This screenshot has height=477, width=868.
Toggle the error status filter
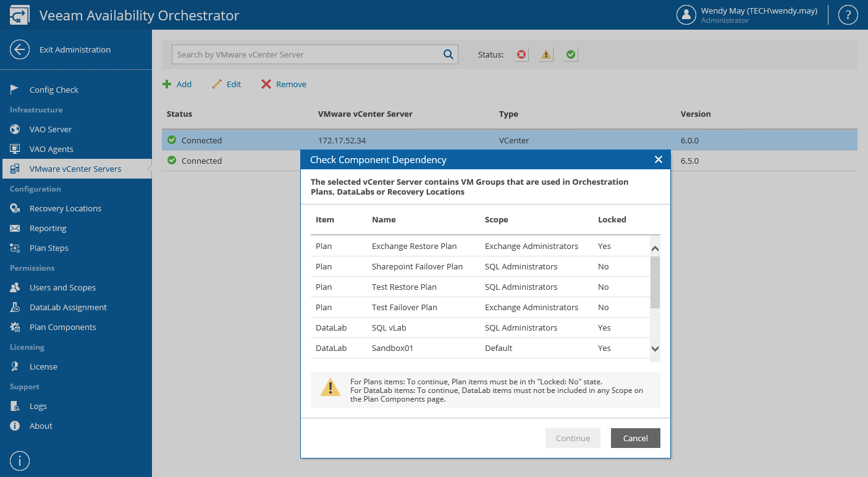[521, 54]
